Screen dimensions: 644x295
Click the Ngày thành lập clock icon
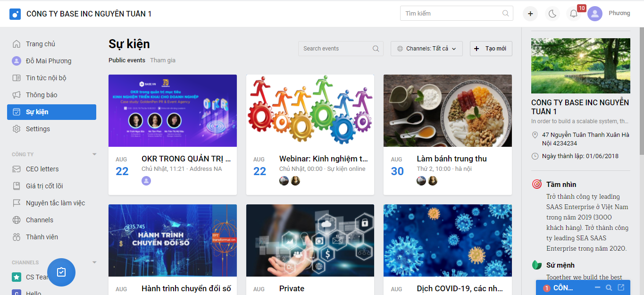click(535, 156)
